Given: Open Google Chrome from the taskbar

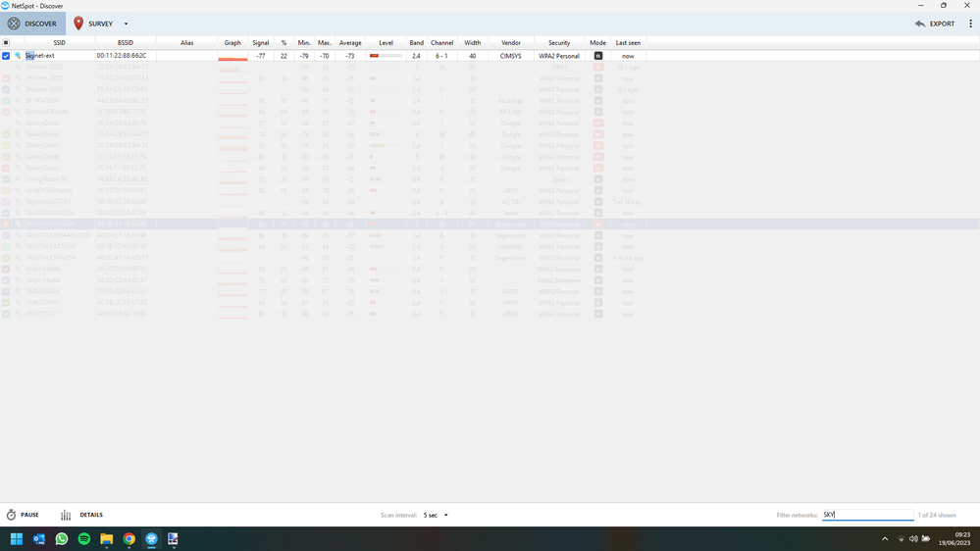Looking at the screenshot, I should pos(129,539).
